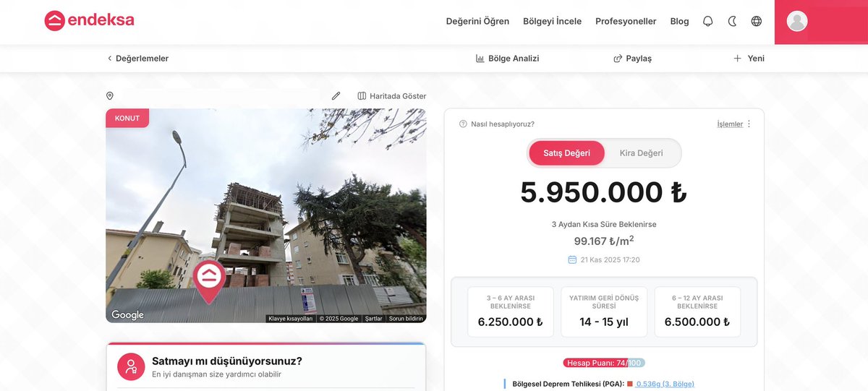Open the Şartlar link
868x391 pixels.
pyautogui.click(x=373, y=319)
